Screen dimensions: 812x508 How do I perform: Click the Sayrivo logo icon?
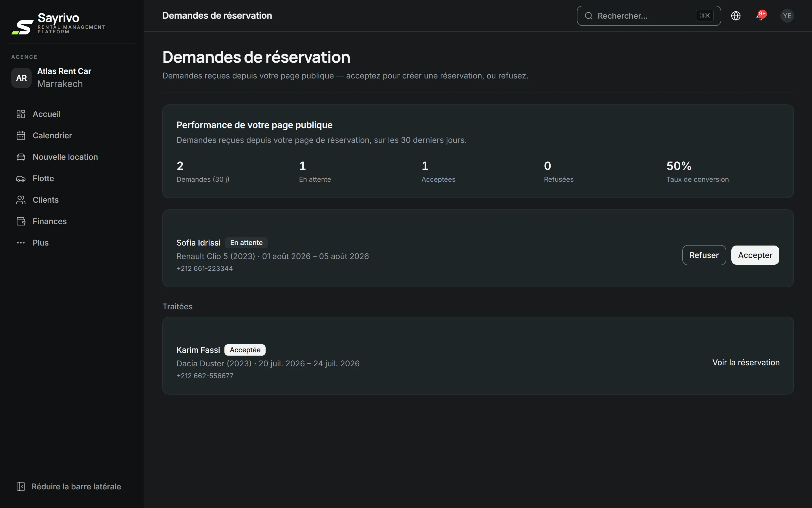[23, 27]
